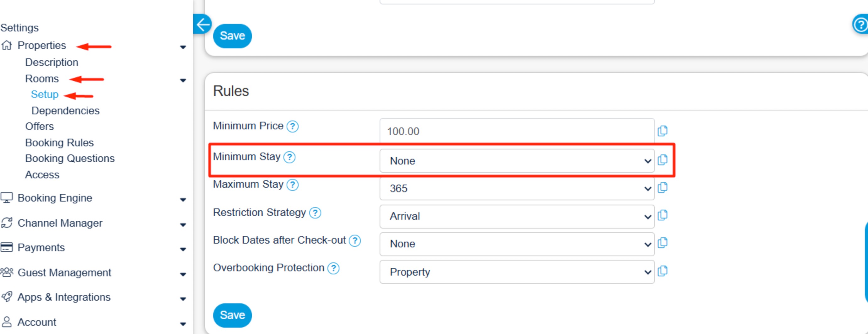Select Offers in the Properties menu

coord(39,127)
